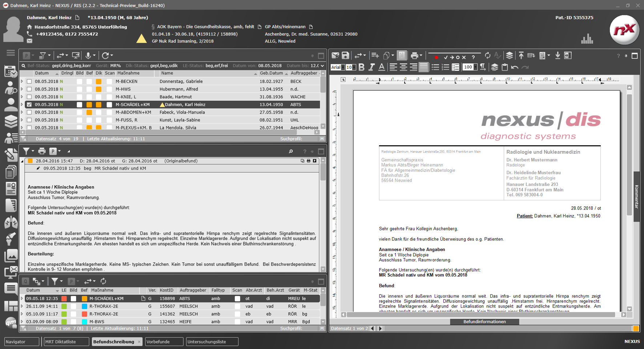Toggle show paragraph marks icon
The width and height of the screenshot is (644, 349).
coord(483,67)
